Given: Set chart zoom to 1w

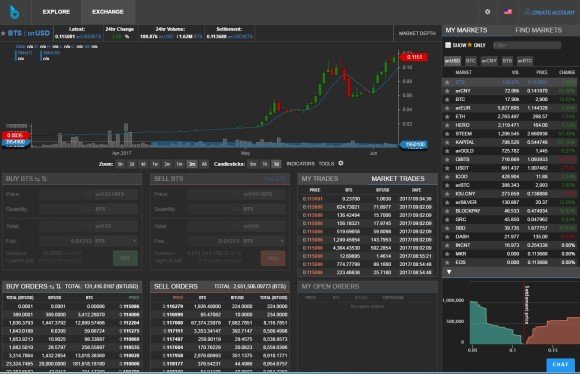Looking at the screenshot, I should (155, 164).
